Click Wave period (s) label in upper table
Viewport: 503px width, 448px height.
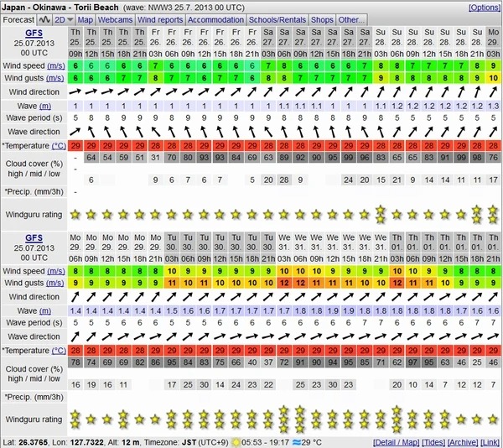click(x=34, y=118)
